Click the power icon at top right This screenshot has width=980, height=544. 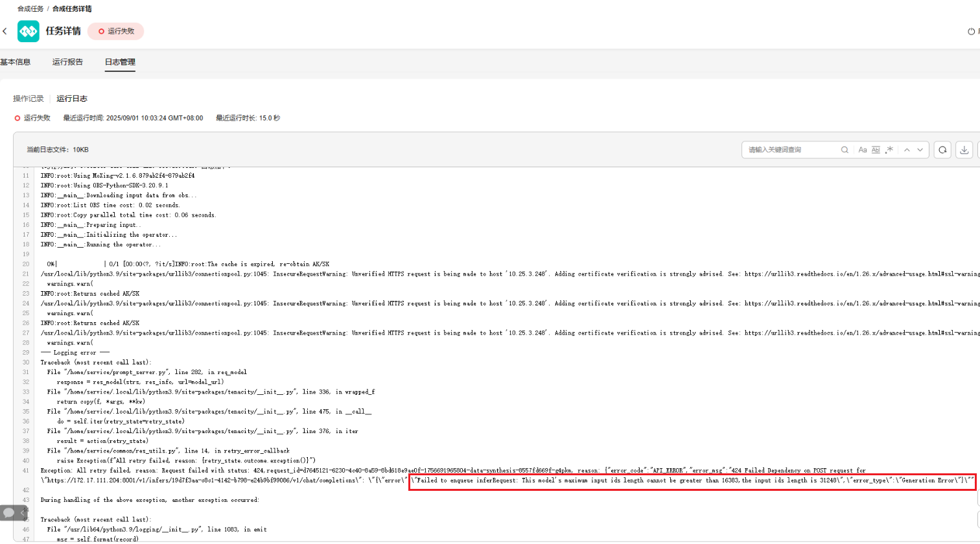[x=971, y=31]
